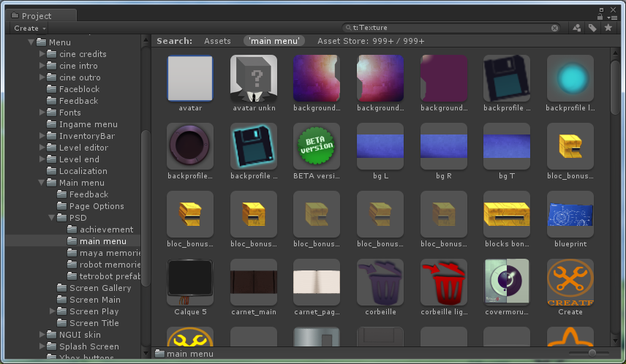The width and height of the screenshot is (626, 364).
Task: Select the covermoru... texture
Action: click(x=507, y=282)
